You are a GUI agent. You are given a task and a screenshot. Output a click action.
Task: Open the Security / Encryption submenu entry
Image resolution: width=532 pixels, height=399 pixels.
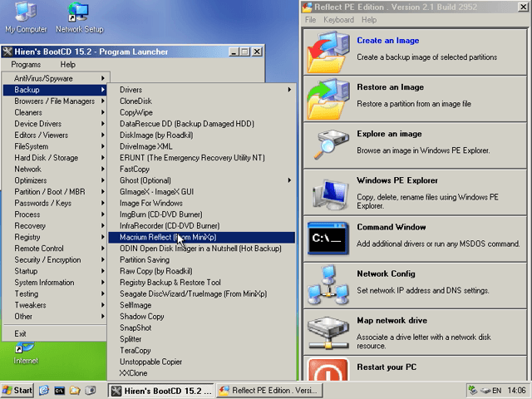coord(55,260)
